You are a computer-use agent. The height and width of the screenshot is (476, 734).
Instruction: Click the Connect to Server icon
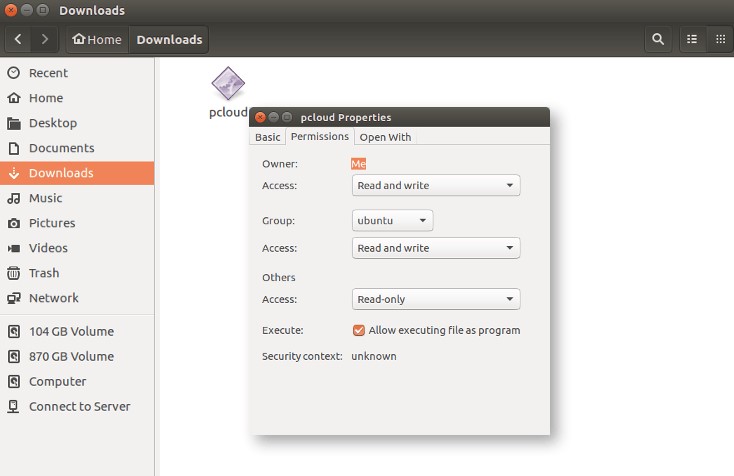click(14, 407)
